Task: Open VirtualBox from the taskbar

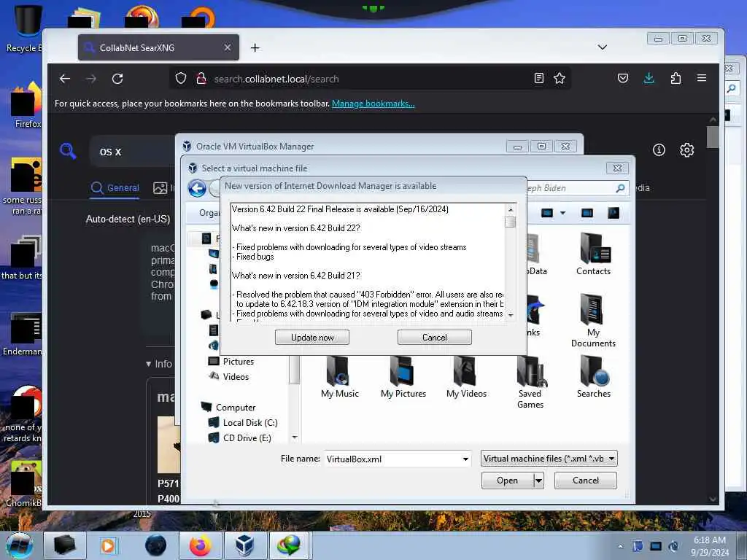Action: coord(244,545)
